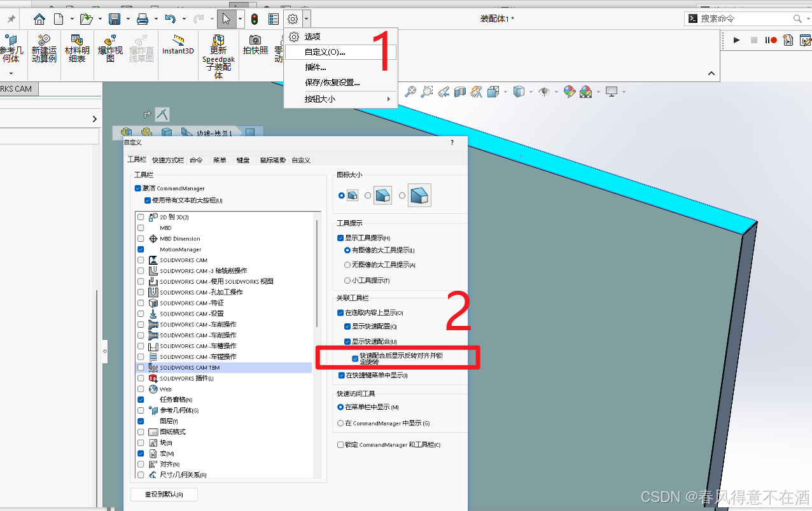Click the Select cursor tool icon
The width and height of the screenshot is (812, 511).
227,19
